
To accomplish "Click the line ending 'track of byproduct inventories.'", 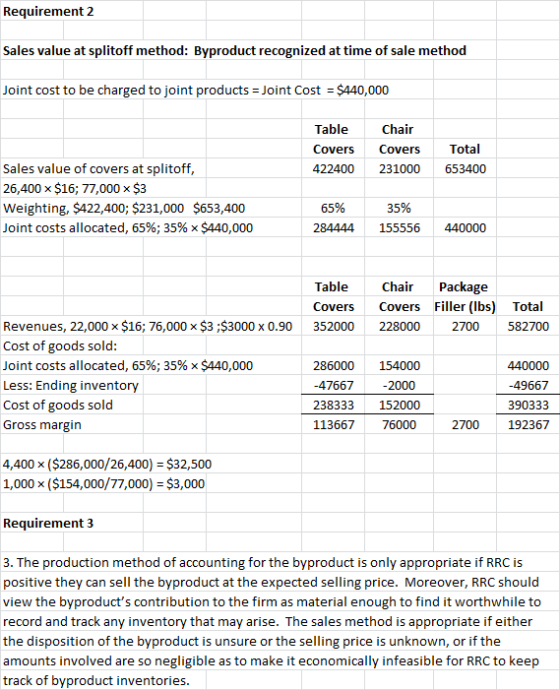I will click(96, 681).
